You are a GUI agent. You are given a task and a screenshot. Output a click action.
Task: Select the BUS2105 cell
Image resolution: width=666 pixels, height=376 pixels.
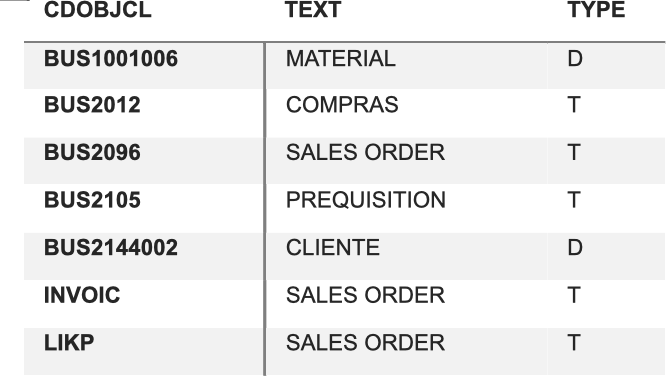click(x=92, y=200)
